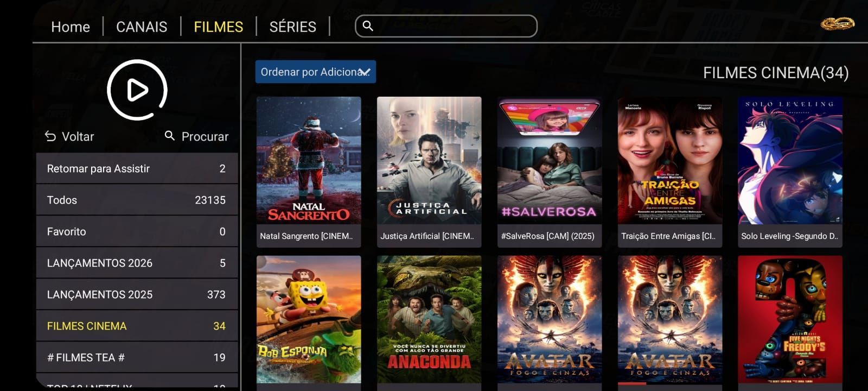Switch to the SÉRIES tab
Viewport: 868px width, 391px height.
pyautogui.click(x=293, y=27)
